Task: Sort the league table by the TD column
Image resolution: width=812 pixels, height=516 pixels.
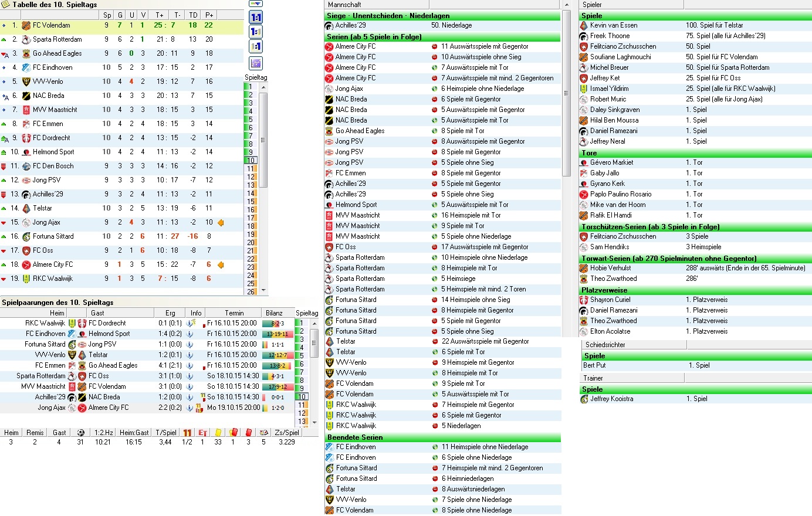Action: tap(193, 15)
